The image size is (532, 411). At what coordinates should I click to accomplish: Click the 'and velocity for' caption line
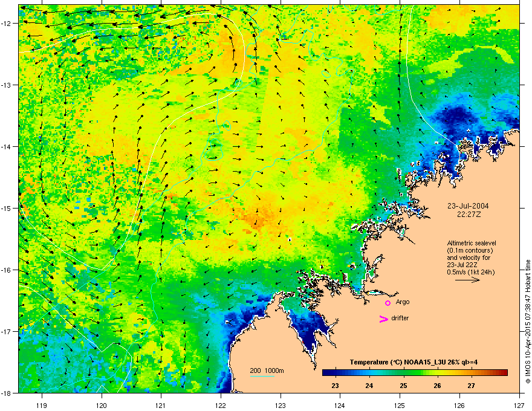[x=469, y=257]
